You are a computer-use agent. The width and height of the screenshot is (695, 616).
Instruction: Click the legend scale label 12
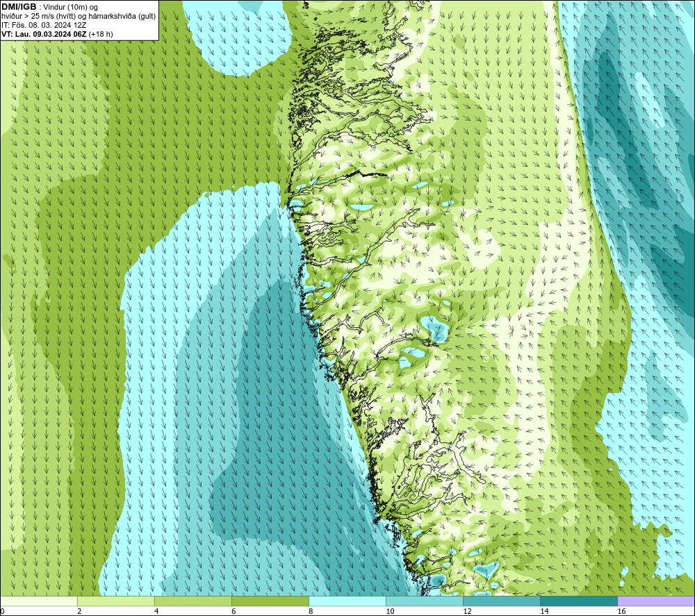tap(467, 611)
